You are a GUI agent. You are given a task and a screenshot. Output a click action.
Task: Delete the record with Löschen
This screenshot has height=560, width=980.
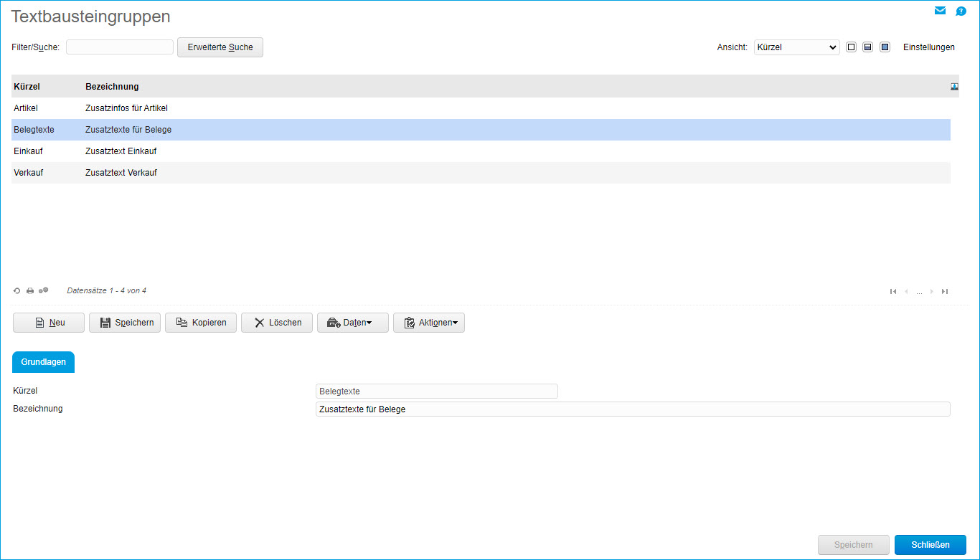pos(277,323)
